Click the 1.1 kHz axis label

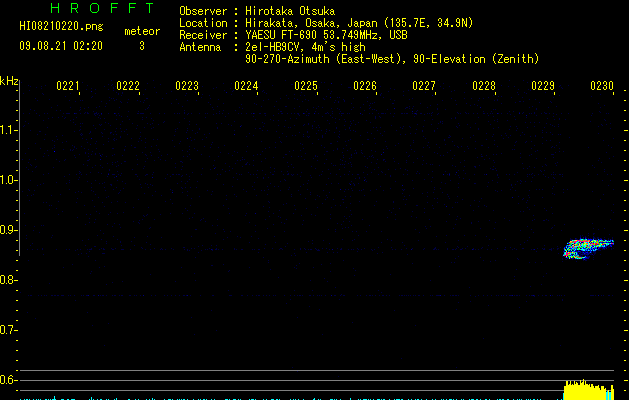pyautogui.click(x=8, y=130)
